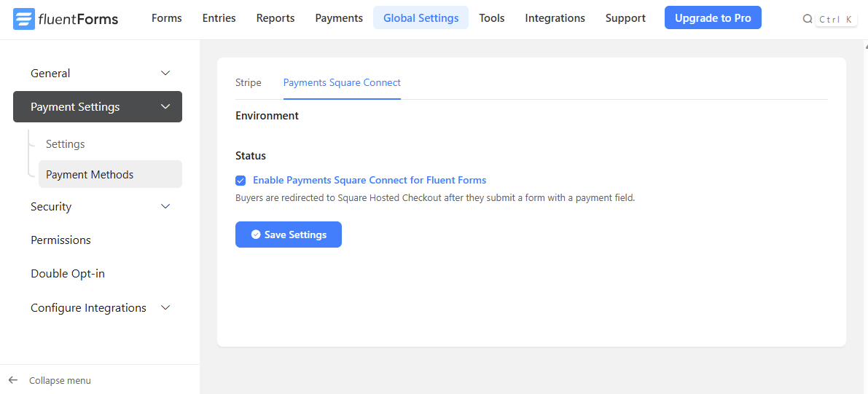This screenshot has width=868, height=394.
Task: Enable Payments Square Connect checkbox
Action: point(241,181)
